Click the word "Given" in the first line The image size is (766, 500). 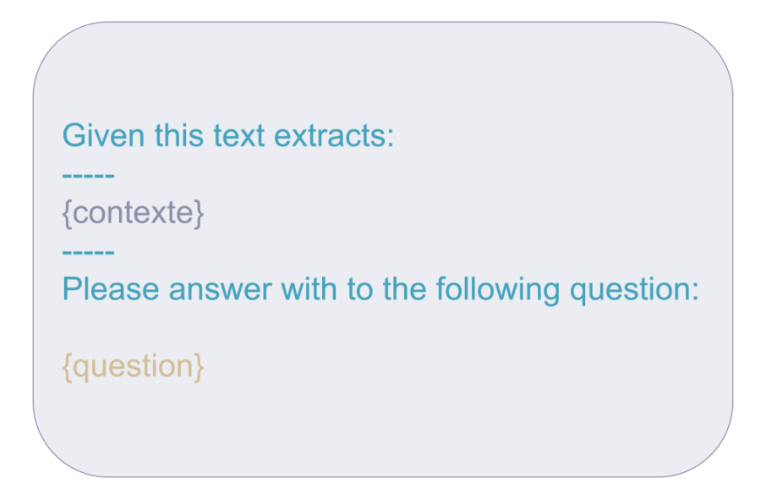tap(103, 135)
